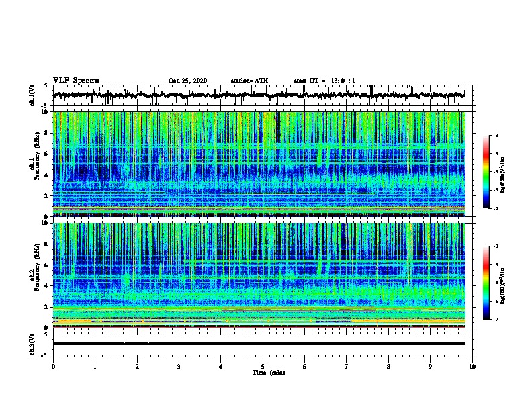The image size is (532, 411).
Task: Click the "-3" label on ch.2 color bar
Action: click(496, 246)
